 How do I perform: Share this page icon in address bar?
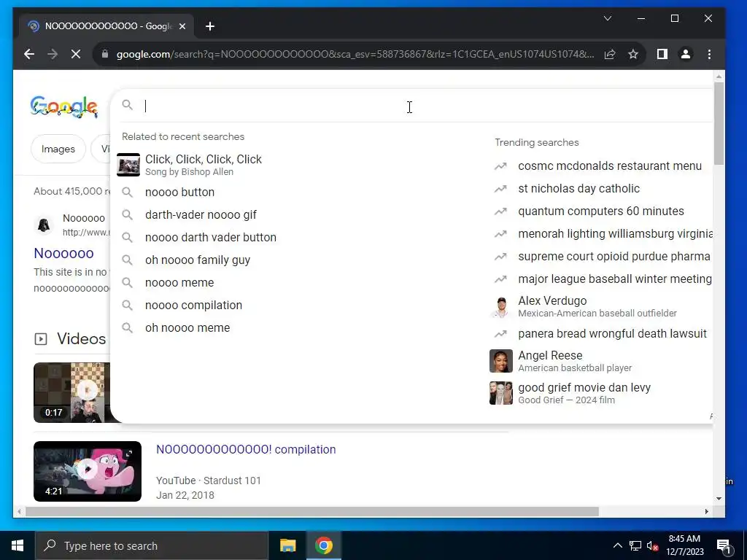(610, 54)
